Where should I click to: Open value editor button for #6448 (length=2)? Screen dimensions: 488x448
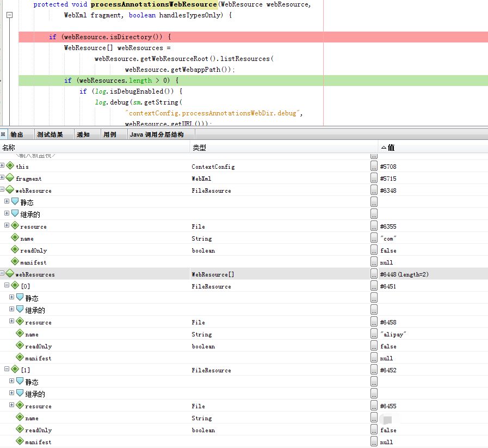tap(374, 274)
